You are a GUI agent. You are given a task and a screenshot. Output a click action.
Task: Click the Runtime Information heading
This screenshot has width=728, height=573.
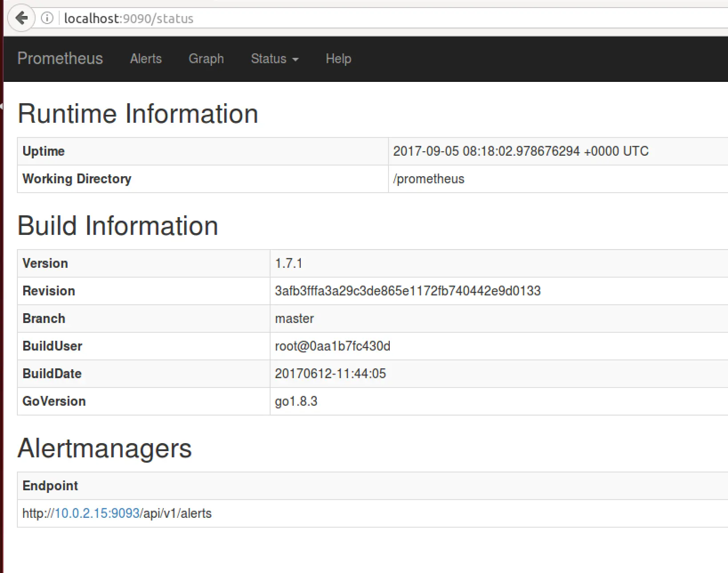click(x=138, y=113)
